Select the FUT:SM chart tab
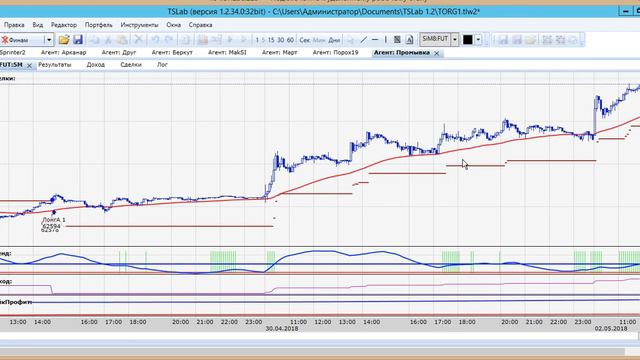The height and width of the screenshot is (360, 640). [x=11, y=65]
